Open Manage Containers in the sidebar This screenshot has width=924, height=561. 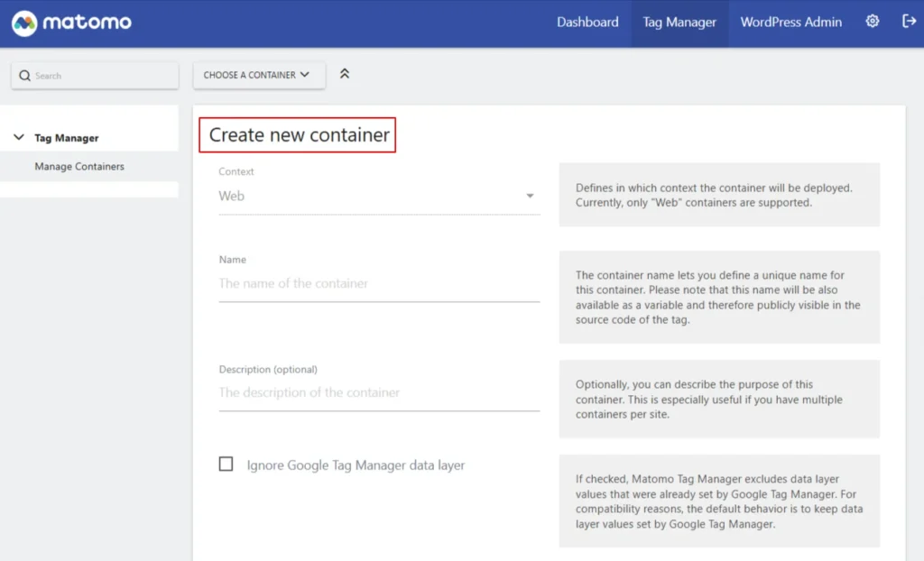point(79,167)
